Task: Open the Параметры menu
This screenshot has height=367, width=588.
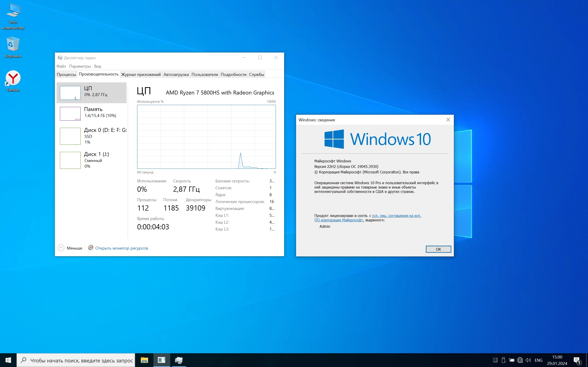Action: 80,66
